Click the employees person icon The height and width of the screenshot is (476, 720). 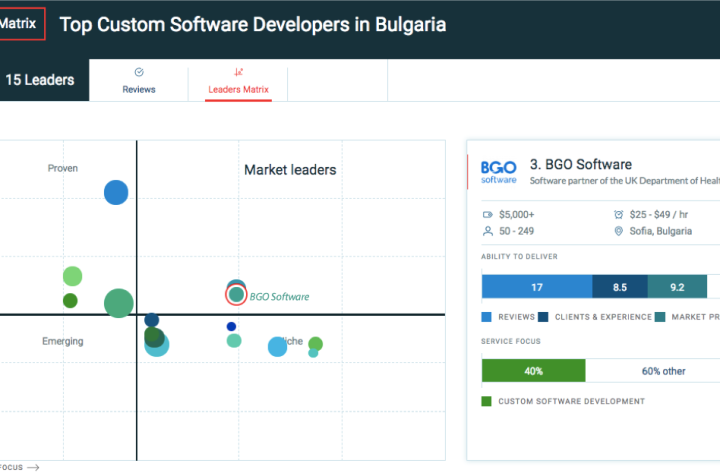pos(488,231)
